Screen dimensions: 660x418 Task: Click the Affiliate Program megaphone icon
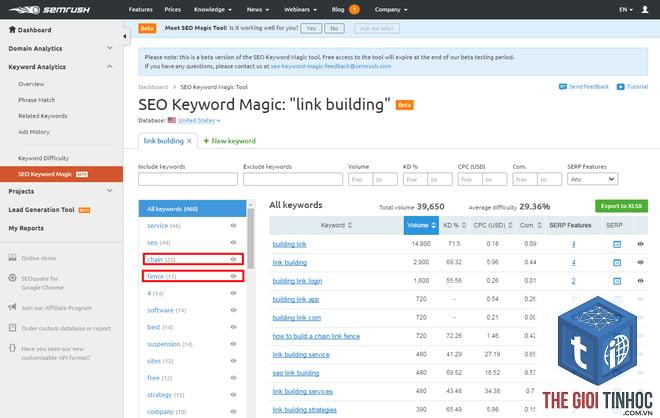point(13,307)
